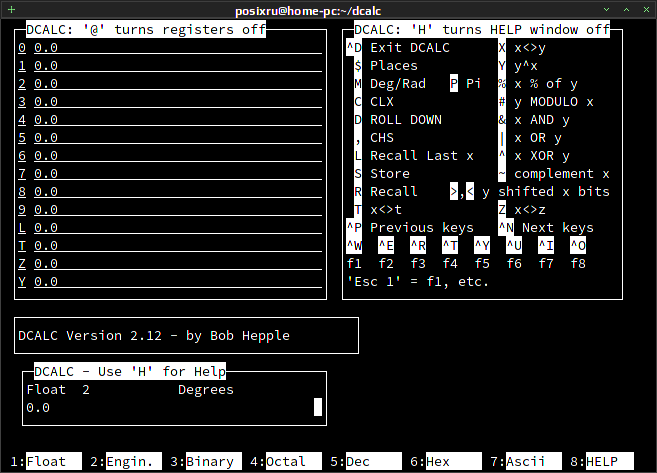Click the Z register row
This screenshot has width=657, height=473.
click(170, 264)
